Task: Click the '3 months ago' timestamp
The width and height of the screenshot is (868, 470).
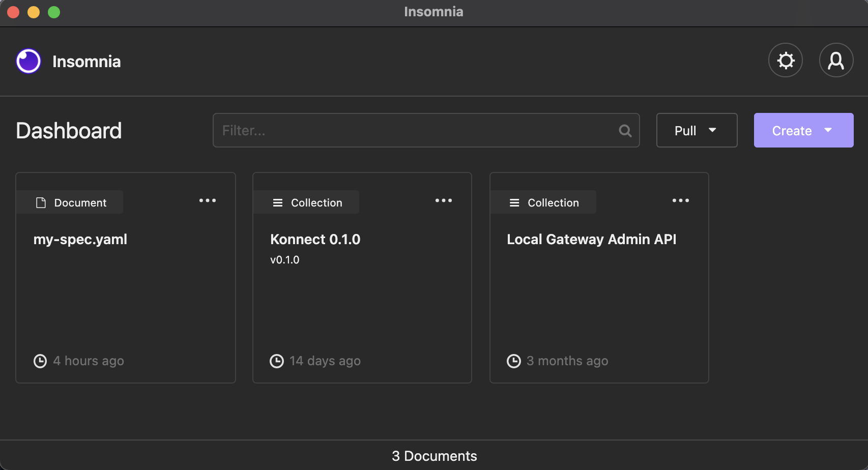Action: click(567, 361)
